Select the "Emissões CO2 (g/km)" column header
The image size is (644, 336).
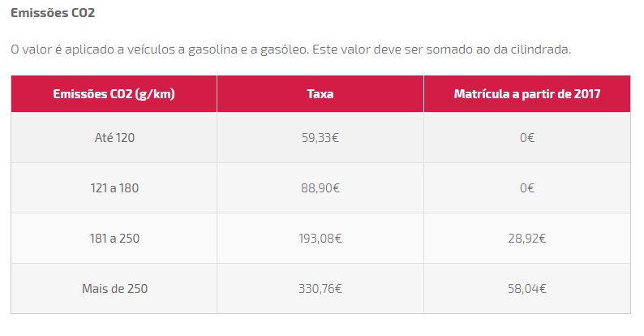pos(114,93)
